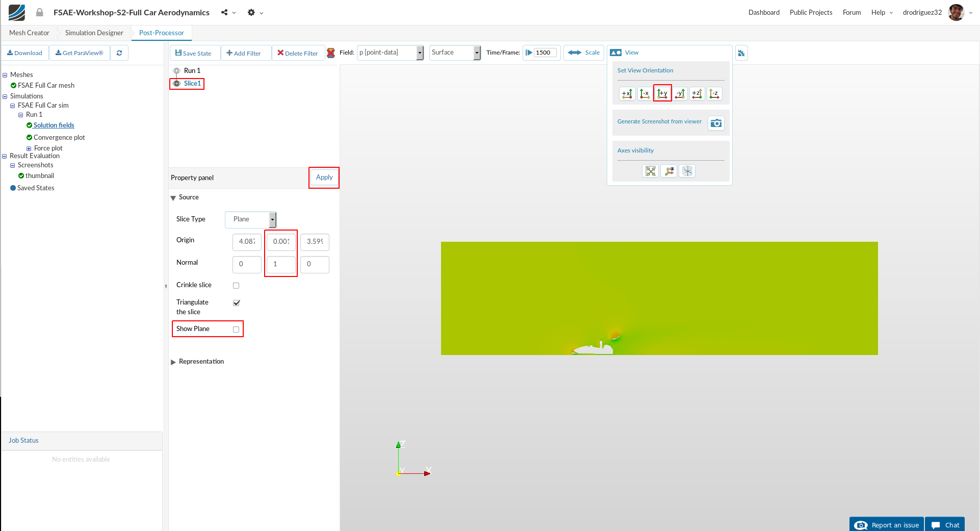The height and width of the screenshot is (531, 980).
Task: Click the red reset filter icon
Action: [331, 53]
